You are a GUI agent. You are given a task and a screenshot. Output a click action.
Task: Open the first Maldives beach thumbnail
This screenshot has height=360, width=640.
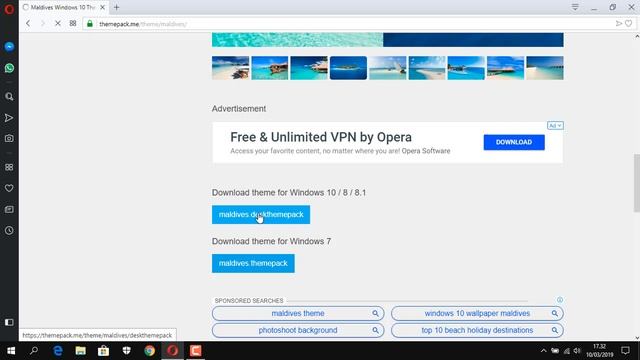point(231,68)
